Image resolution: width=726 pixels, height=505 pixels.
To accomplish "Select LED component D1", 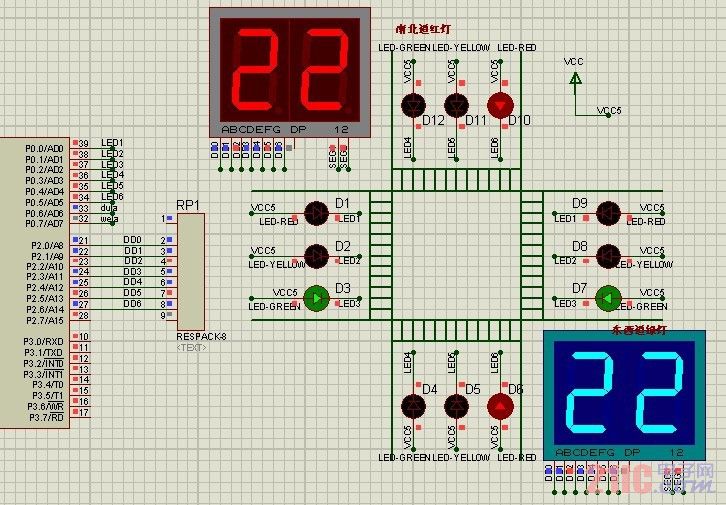I will [x=317, y=213].
